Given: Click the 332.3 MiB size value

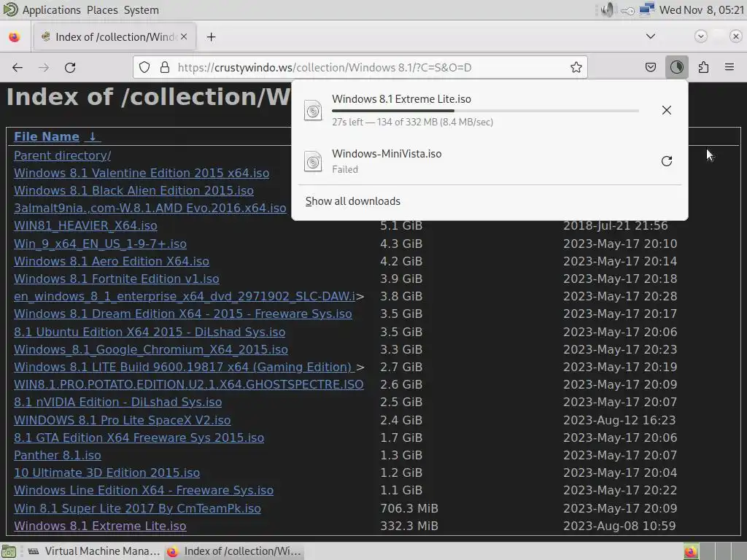Looking at the screenshot, I should 409,526.
